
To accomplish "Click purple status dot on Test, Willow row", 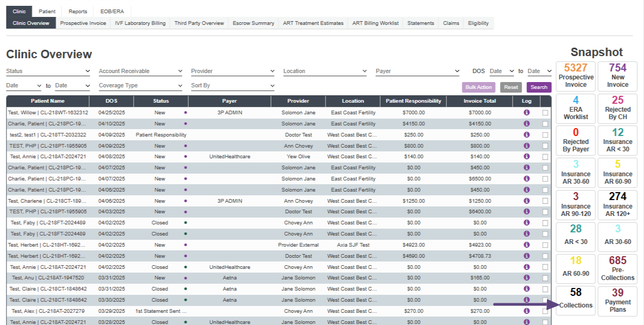I will coord(185,113).
